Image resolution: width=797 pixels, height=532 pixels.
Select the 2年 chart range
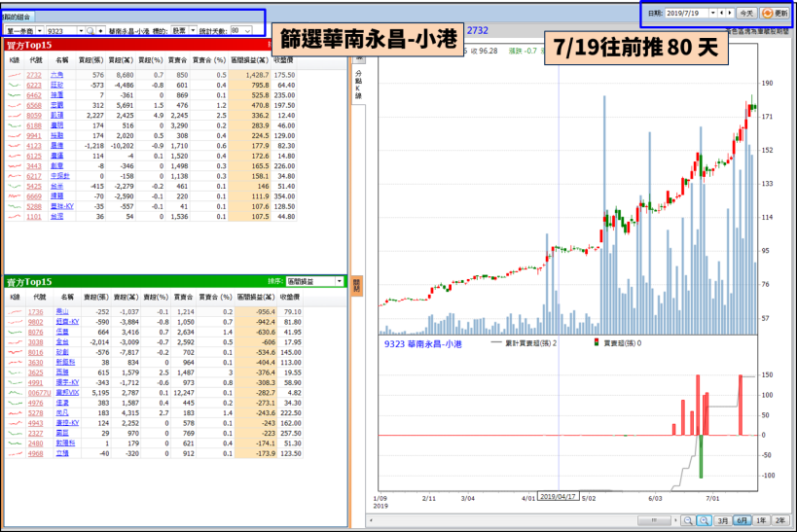pos(780,520)
